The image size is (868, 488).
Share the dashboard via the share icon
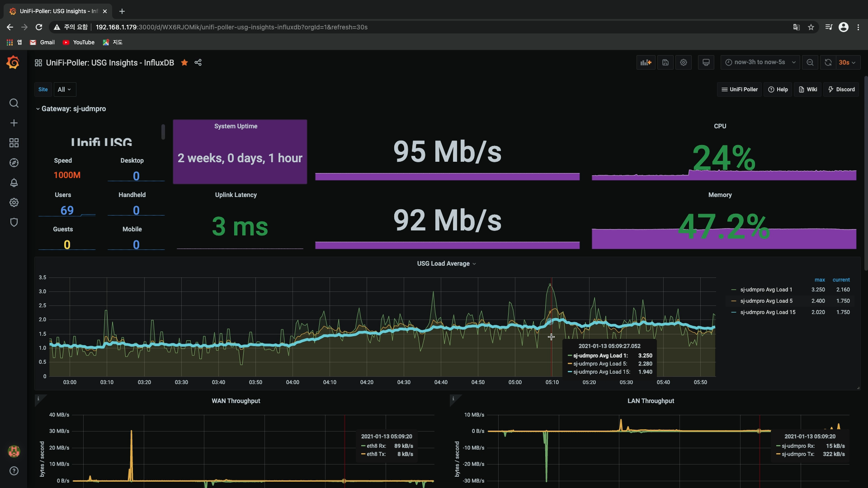(198, 62)
